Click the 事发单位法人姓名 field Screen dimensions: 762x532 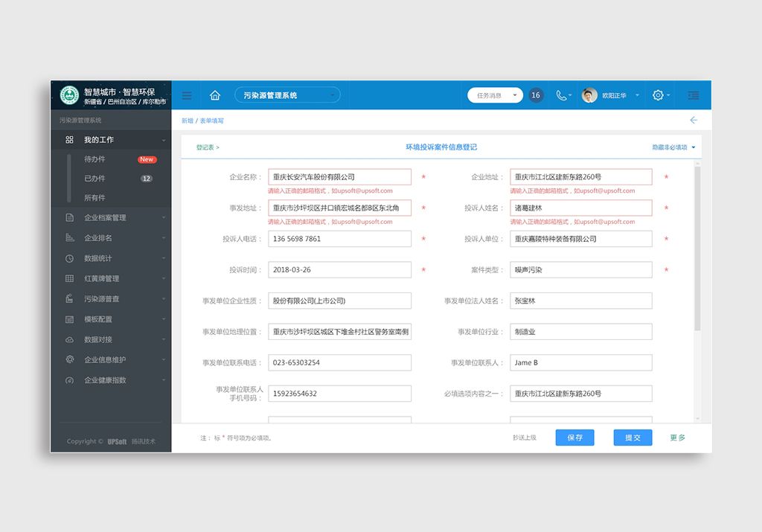pos(580,301)
